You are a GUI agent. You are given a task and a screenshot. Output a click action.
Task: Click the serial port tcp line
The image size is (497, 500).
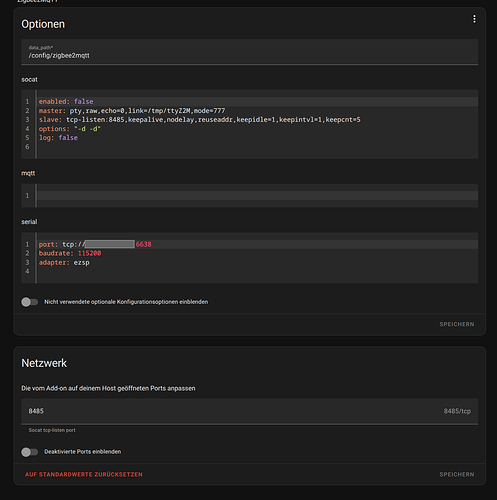258,244
